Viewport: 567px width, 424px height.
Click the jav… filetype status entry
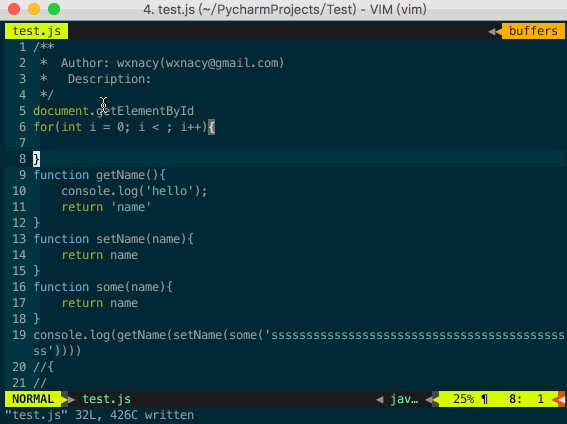[404, 399]
